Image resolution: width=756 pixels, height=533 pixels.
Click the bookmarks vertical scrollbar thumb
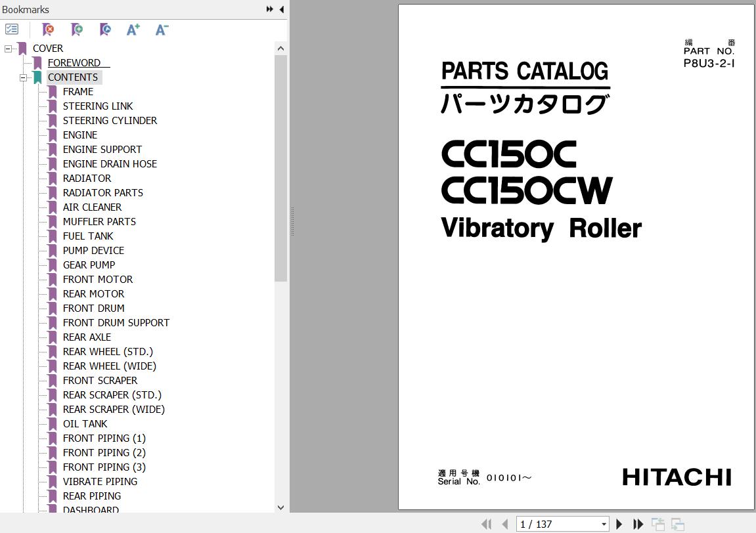click(280, 168)
